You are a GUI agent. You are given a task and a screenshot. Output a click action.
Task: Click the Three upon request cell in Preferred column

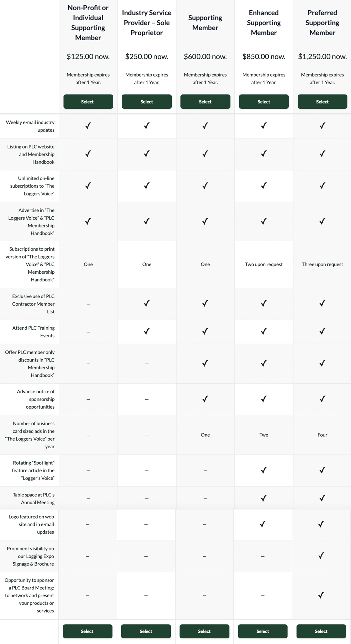tap(322, 264)
